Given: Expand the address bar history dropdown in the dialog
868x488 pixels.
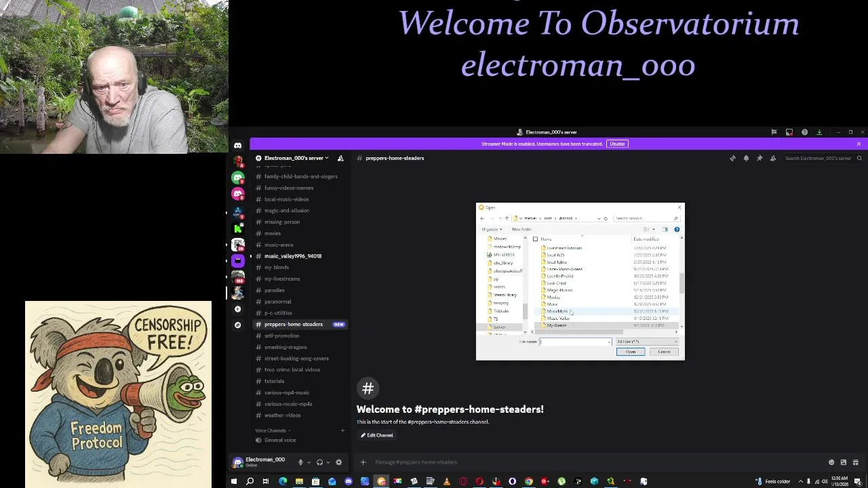Looking at the screenshot, I should (x=598, y=218).
